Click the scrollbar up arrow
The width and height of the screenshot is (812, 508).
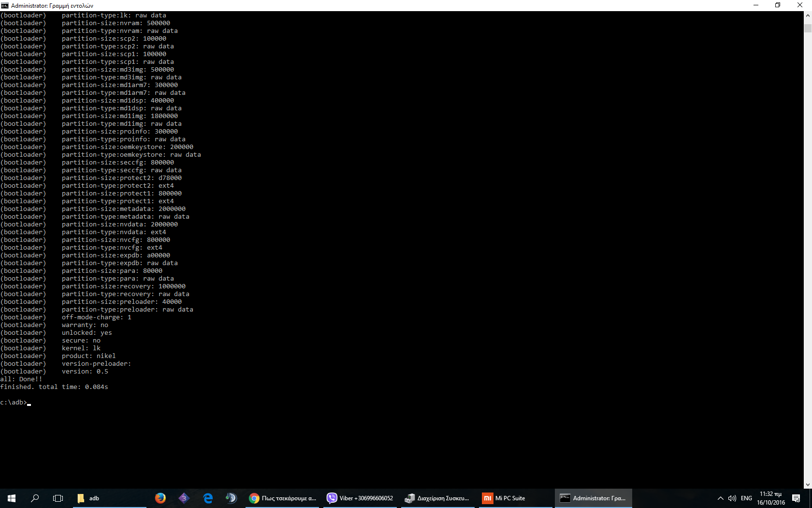pos(808,15)
